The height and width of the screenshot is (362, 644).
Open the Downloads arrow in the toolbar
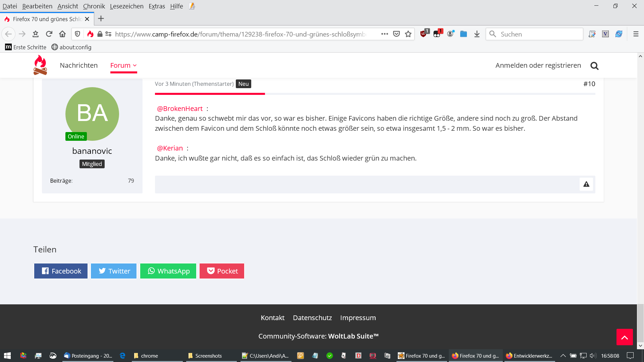pos(477,34)
